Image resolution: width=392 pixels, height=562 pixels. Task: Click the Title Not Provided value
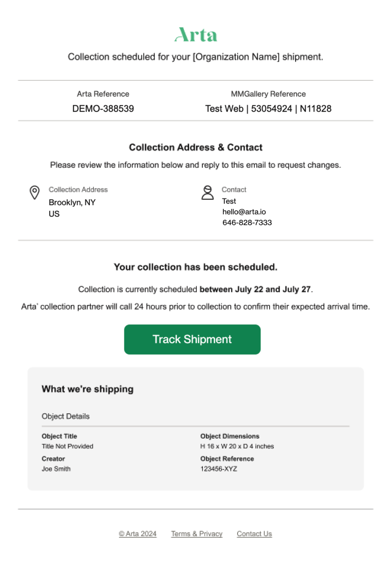pos(67,446)
